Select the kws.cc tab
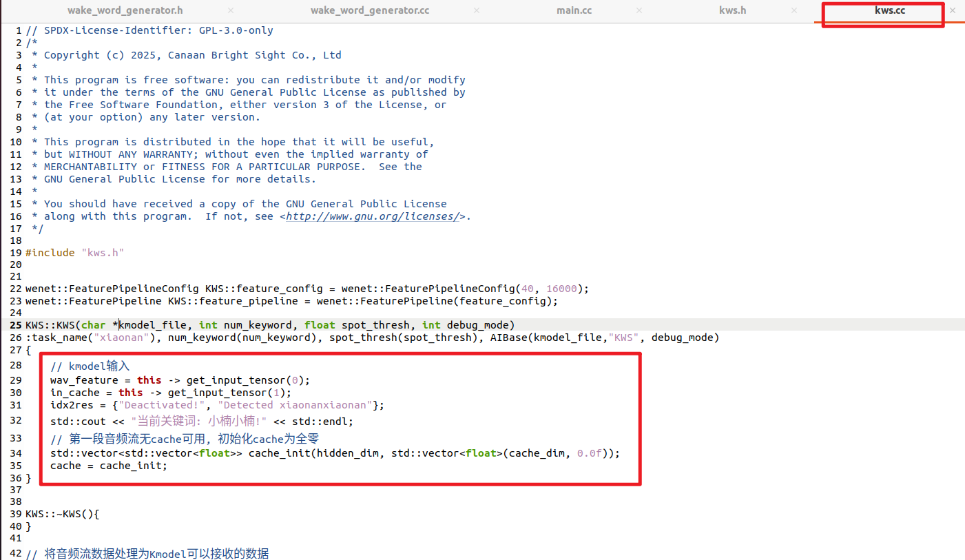Screen dimensions: 965x560 pos(889,11)
